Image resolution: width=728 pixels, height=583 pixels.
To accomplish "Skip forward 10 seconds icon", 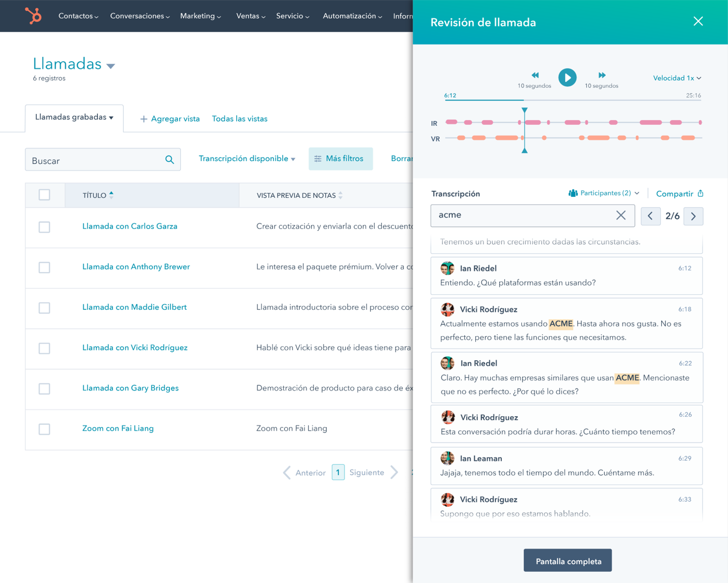I will click(602, 75).
